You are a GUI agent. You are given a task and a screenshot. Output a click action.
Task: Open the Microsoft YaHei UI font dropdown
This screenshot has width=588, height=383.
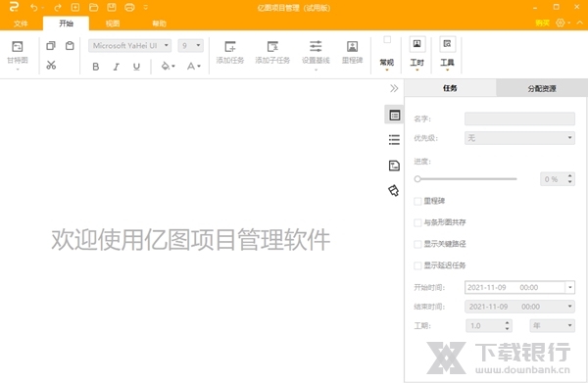(129, 46)
